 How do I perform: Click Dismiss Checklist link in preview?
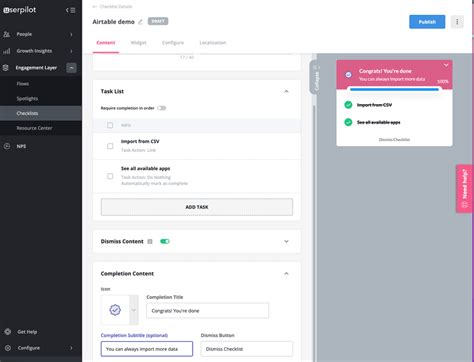pos(394,140)
